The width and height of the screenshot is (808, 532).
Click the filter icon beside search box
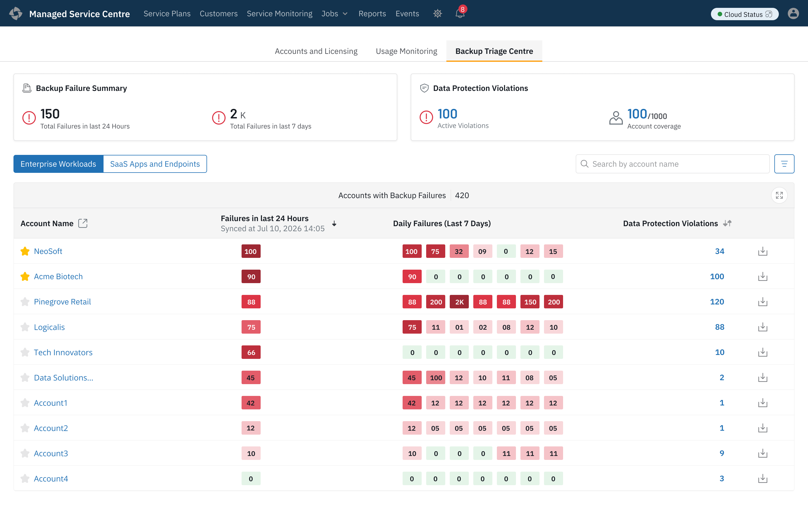pyautogui.click(x=784, y=164)
